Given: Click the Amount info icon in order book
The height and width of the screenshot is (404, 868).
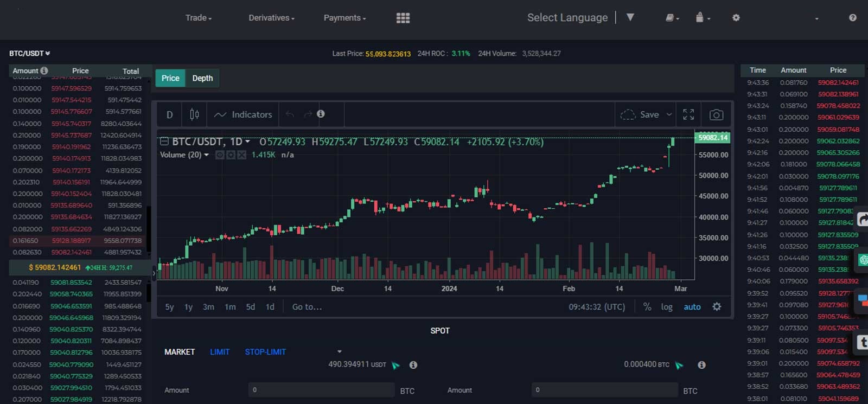Looking at the screenshot, I should [44, 70].
